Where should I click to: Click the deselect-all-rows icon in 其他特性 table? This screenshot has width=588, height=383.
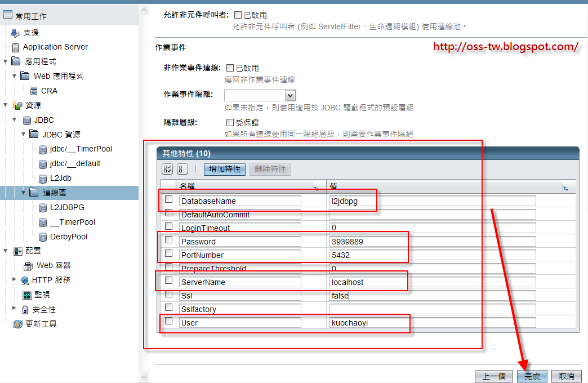181,168
